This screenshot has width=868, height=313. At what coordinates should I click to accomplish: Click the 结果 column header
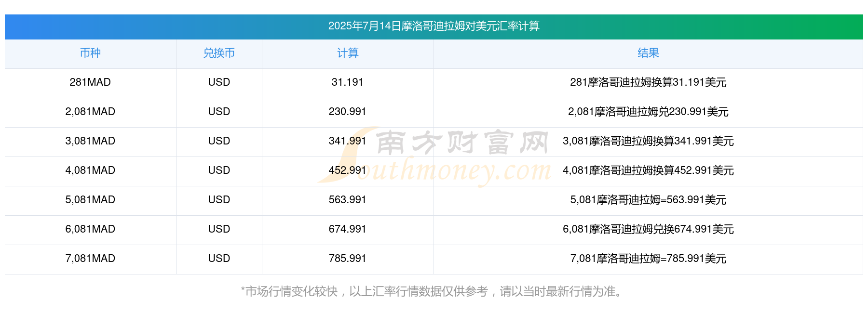click(x=648, y=53)
